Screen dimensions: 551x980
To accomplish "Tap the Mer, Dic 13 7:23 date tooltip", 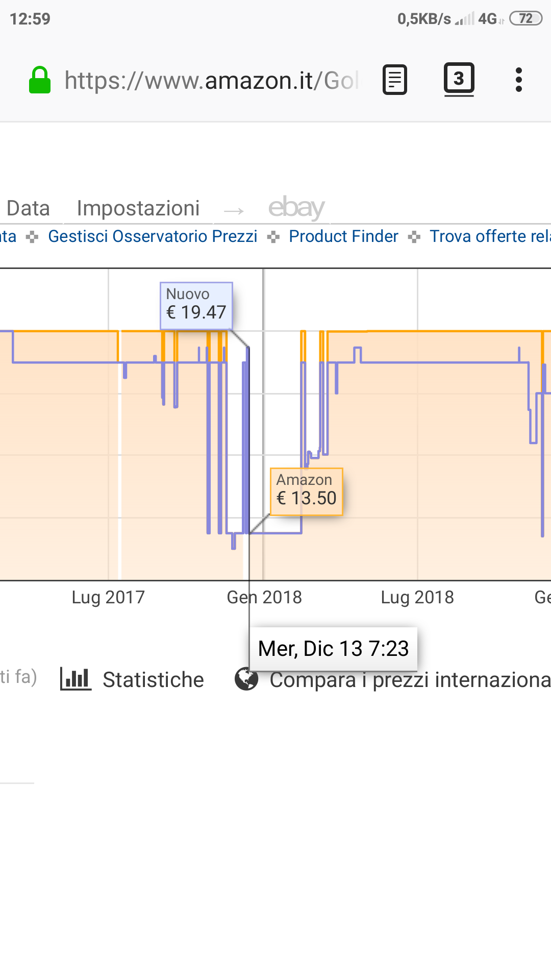I will tap(333, 649).
